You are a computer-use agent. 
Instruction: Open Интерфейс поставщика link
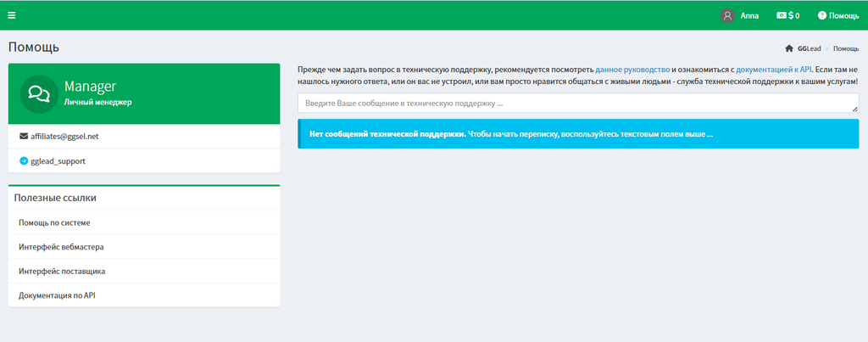click(x=62, y=271)
